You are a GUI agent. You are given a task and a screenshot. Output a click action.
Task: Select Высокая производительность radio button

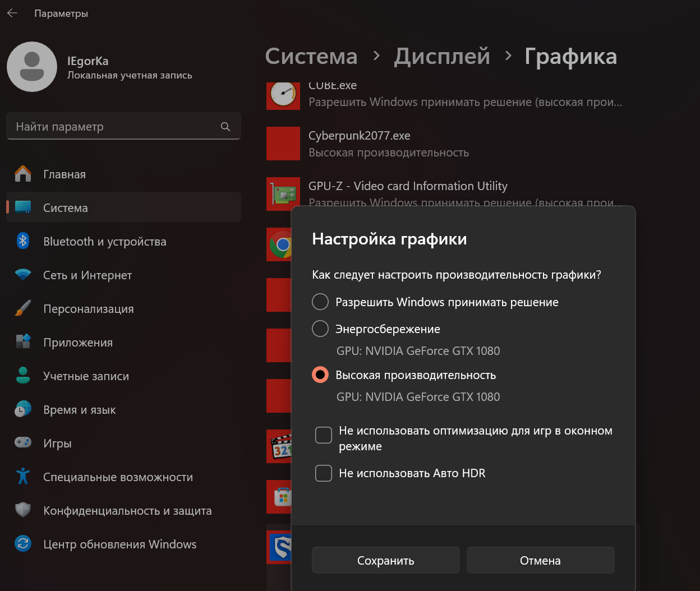pyautogui.click(x=320, y=375)
